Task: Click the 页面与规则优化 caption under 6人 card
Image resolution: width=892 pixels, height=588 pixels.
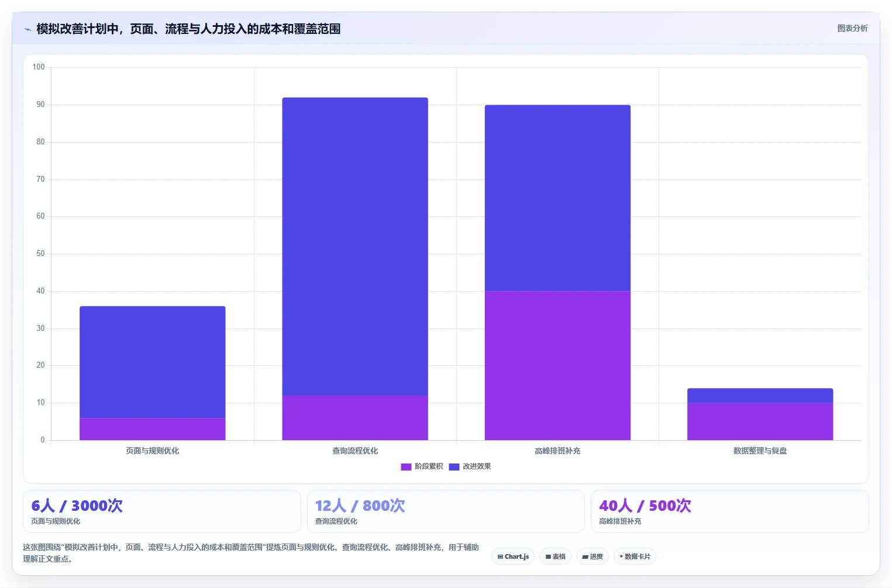Action: coord(56,521)
